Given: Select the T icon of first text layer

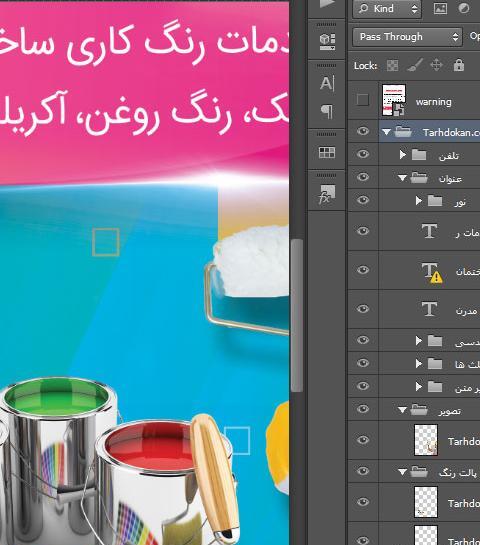Looking at the screenshot, I should click(x=429, y=231).
